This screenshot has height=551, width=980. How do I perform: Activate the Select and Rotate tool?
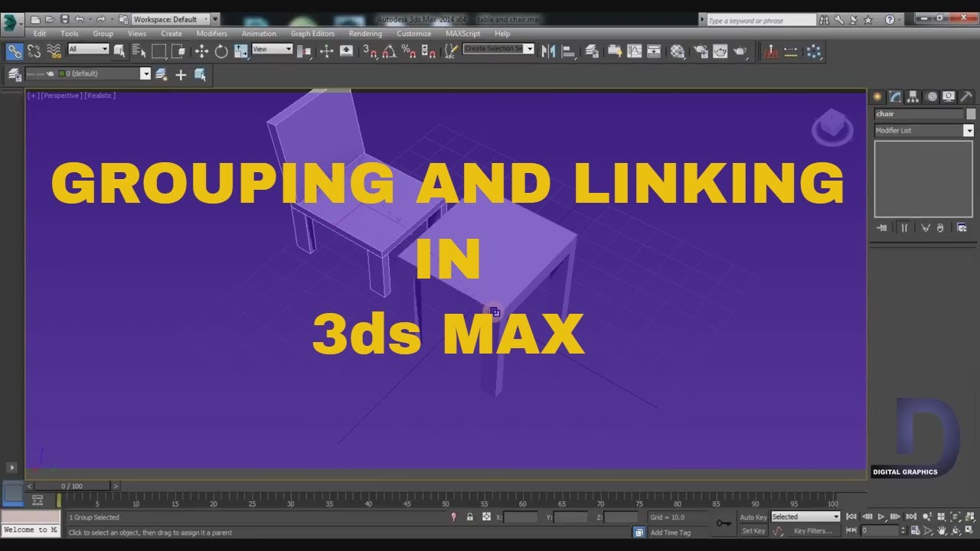tap(221, 51)
